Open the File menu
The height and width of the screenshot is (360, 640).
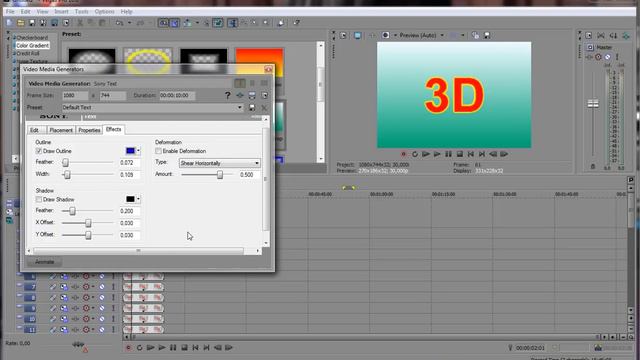10,12
